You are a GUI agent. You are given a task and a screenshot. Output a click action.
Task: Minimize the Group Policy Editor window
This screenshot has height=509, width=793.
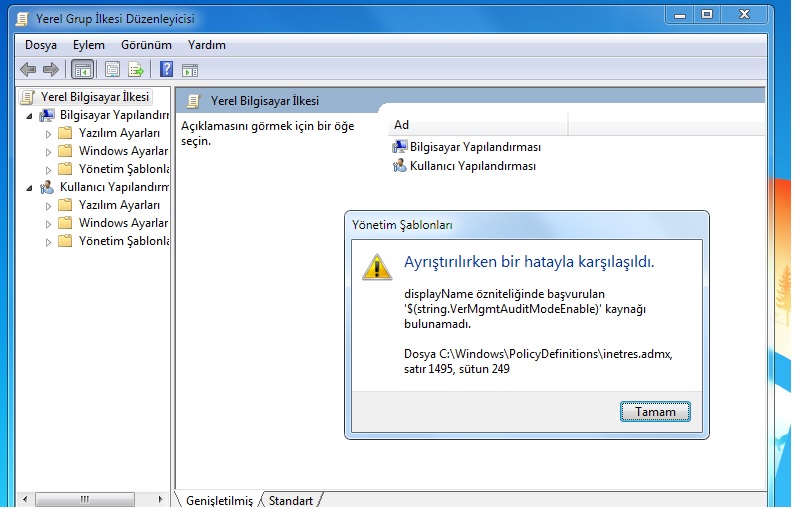(x=680, y=15)
